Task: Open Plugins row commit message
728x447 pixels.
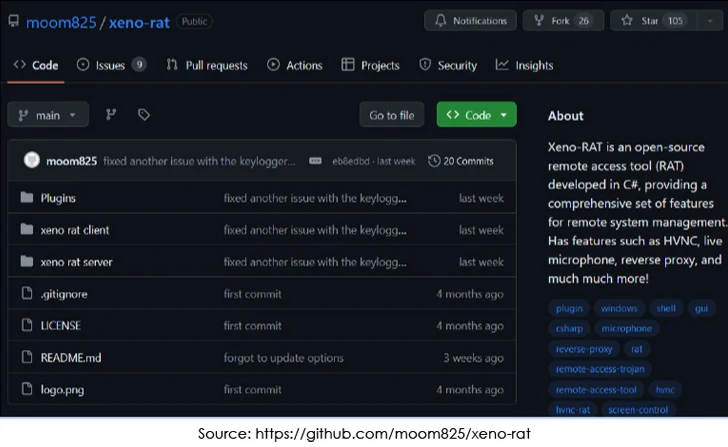Action: tap(315, 198)
